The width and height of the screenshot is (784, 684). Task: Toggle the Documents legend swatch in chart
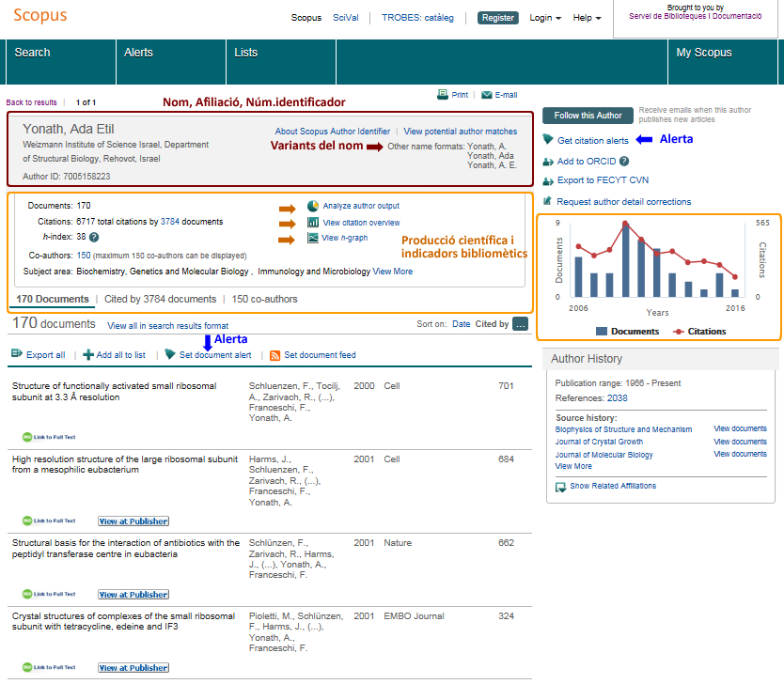pyautogui.click(x=601, y=332)
